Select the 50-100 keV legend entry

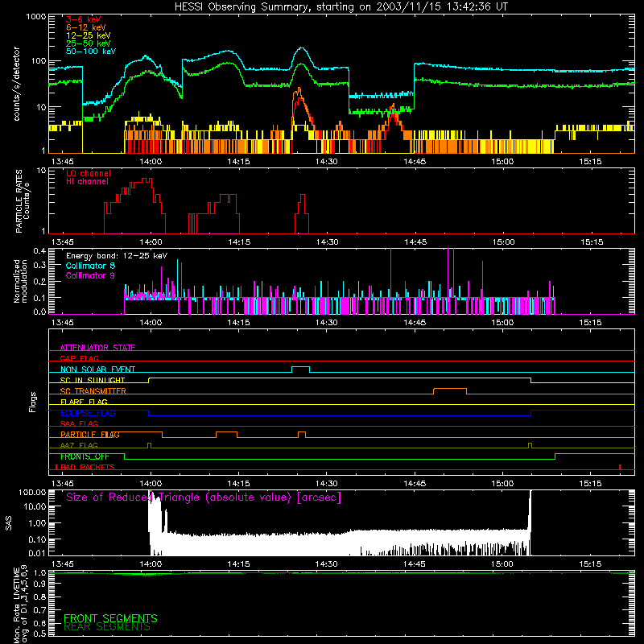[x=90, y=52]
